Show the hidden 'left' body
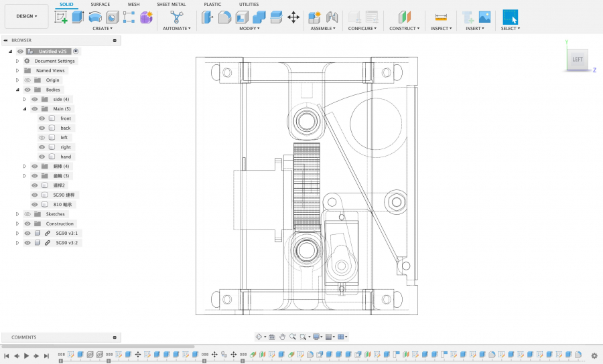603x364 pixels. pyautogui.click(x=42, y=137)
